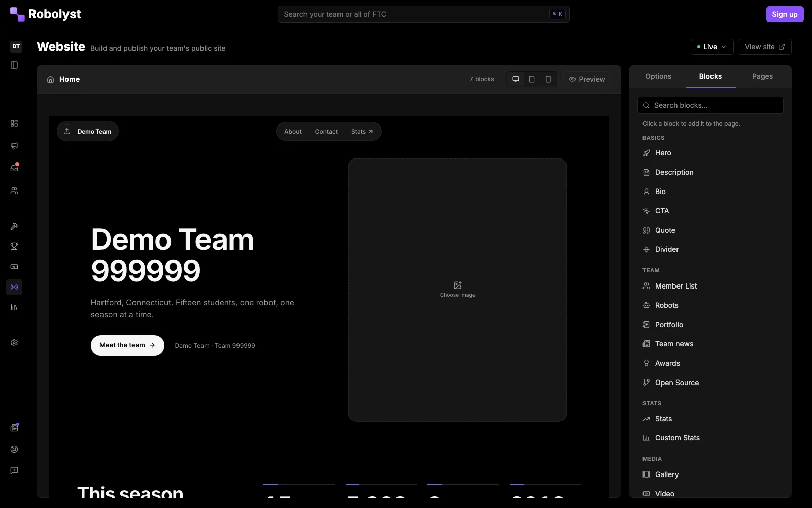Click the upload icon beside Demo Team
The height and width of the screenshot is (508, 812).
[x=67, y=131]
